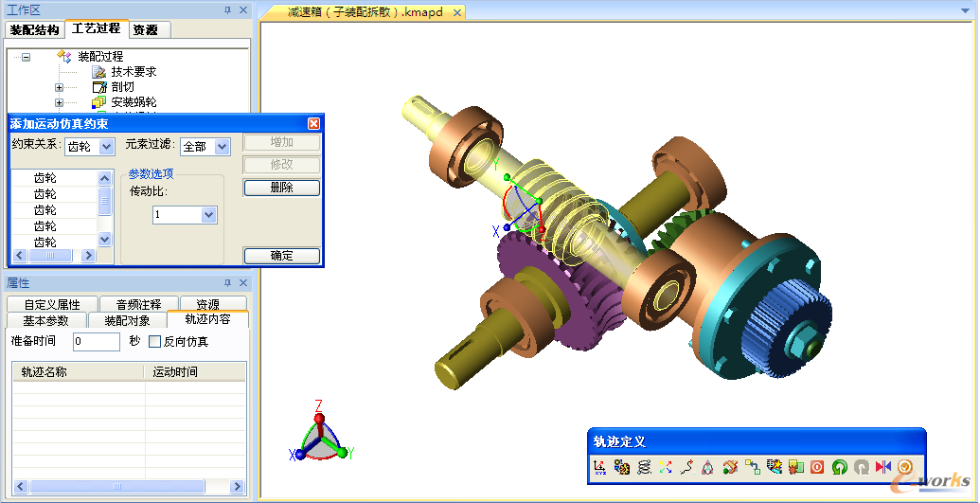This screenshot has height=503, width=980.
Task: Pin the 工作区 panel using pushpin
Action: (x=227, y=9)
